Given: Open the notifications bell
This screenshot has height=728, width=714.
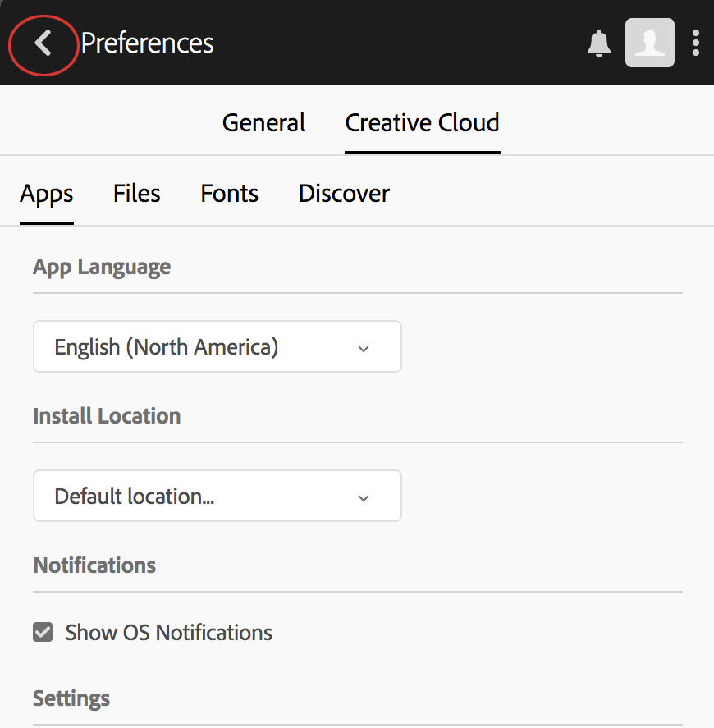Looking at the screenshot, I should click(x=598, y=43).
